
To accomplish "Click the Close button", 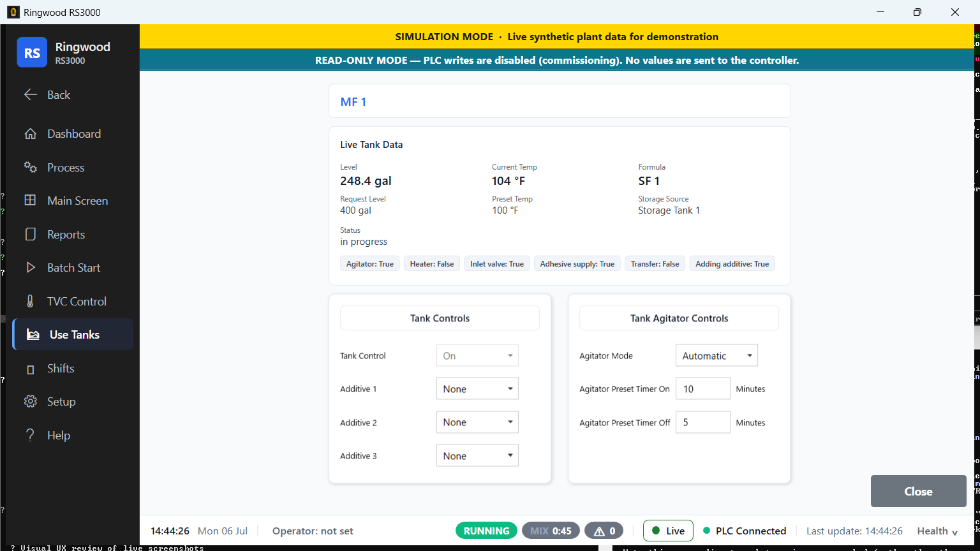I will (x=919, y=491).
